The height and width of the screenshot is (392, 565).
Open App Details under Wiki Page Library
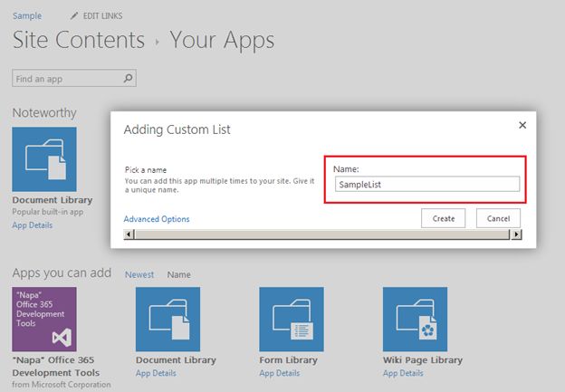[403, 373]
